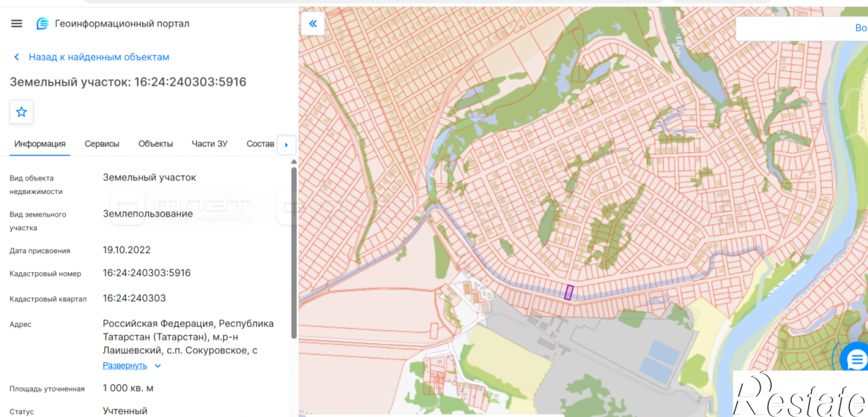The width and height of the screenshot is (868, 417).
Task: Click the back chevron arrow
Action: point(17,57)
